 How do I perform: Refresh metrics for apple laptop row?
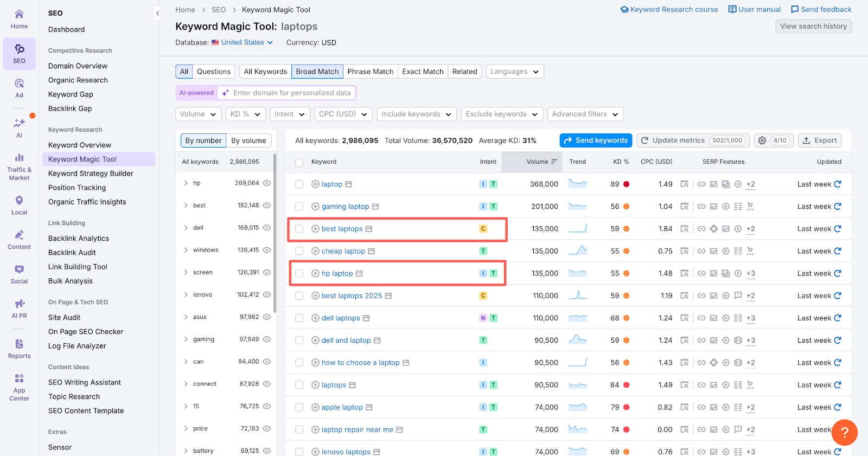[838, 407]
